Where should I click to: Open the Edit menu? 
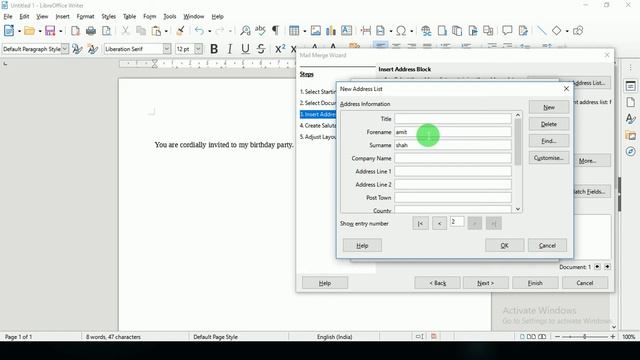click(x=24, y=16)
